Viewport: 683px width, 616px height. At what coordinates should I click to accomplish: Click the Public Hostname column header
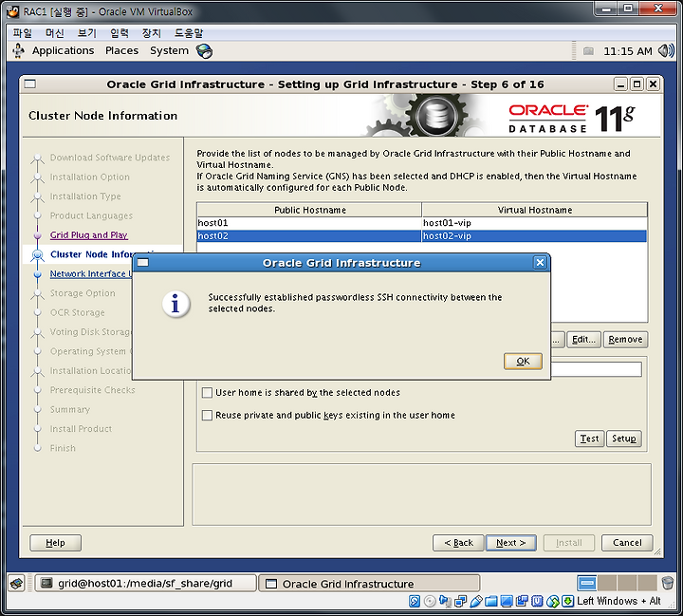coord(309,210)
